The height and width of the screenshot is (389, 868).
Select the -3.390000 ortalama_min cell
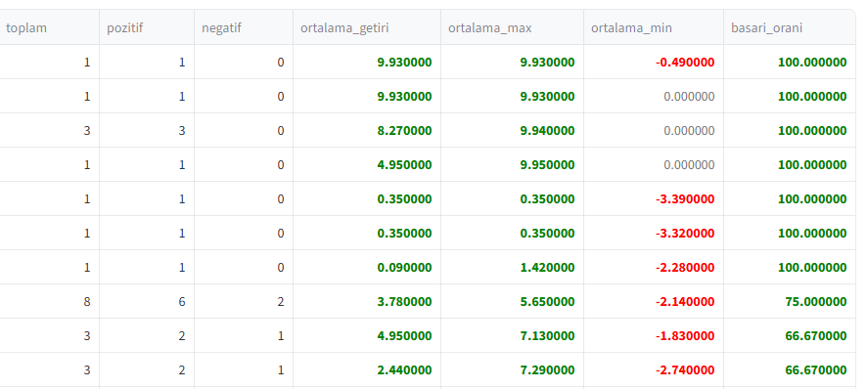[x=654, y=199]
